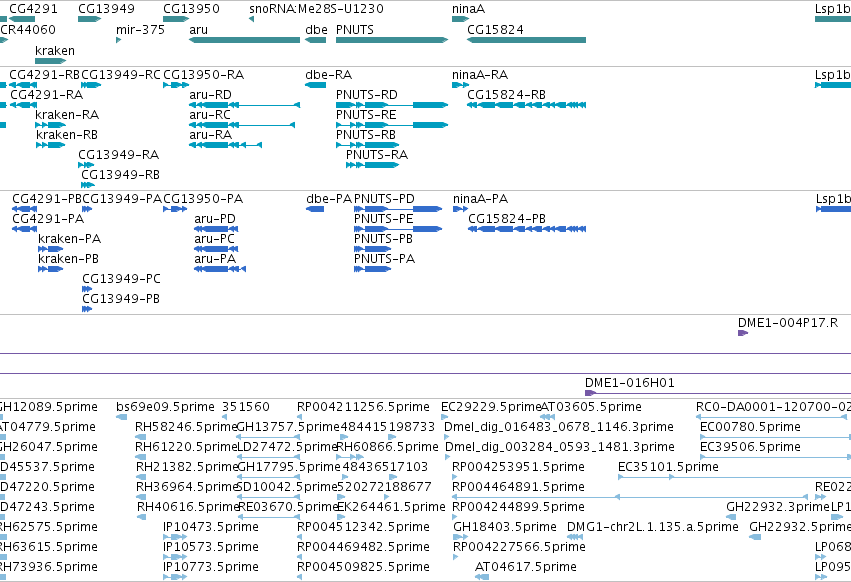851x582 pixels.
Task: Select transcript aru-RA
Action: (226, 145)
